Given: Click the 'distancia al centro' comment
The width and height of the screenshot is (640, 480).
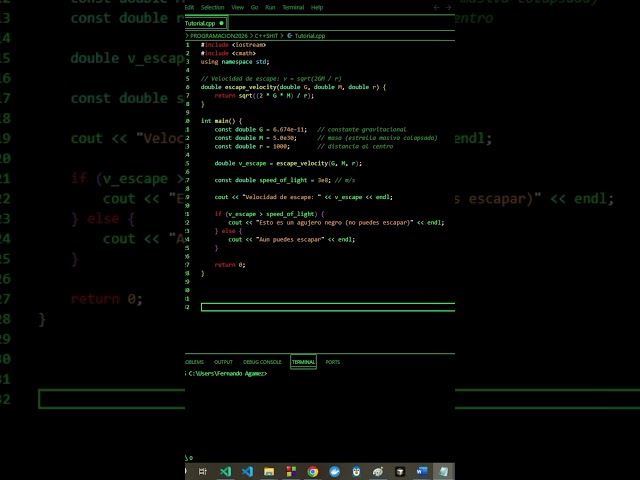Looking at the screenshot, I should pos(355,147).
